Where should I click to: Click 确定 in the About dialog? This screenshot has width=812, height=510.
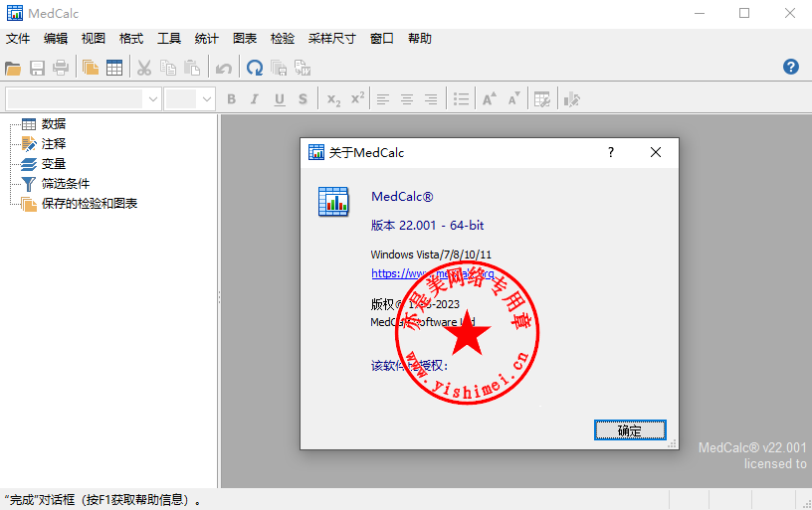pos(630,429)
